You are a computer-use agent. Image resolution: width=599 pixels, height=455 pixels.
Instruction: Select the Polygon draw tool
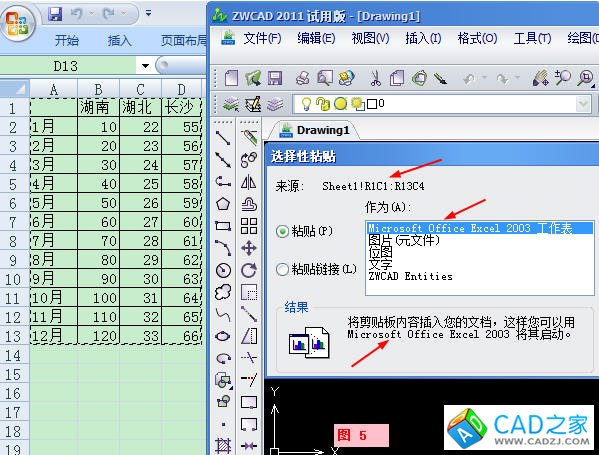click(223, 204)
